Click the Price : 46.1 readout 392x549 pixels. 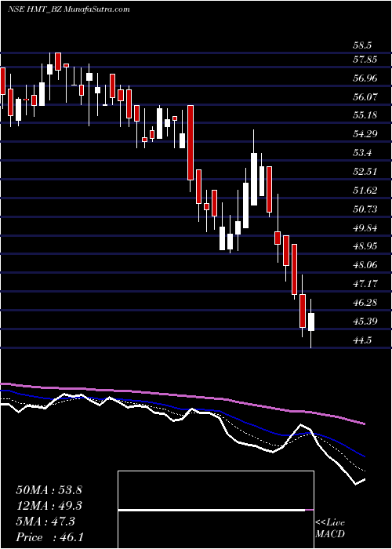coord(49,537)
